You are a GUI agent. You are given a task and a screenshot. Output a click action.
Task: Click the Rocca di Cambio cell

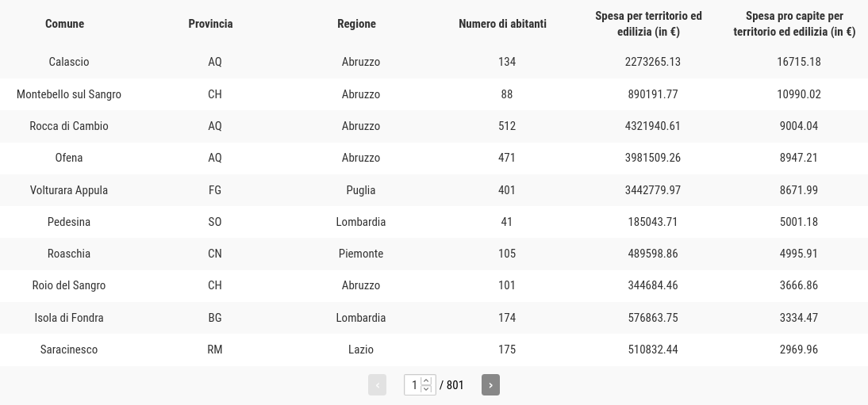pos(69,126)
